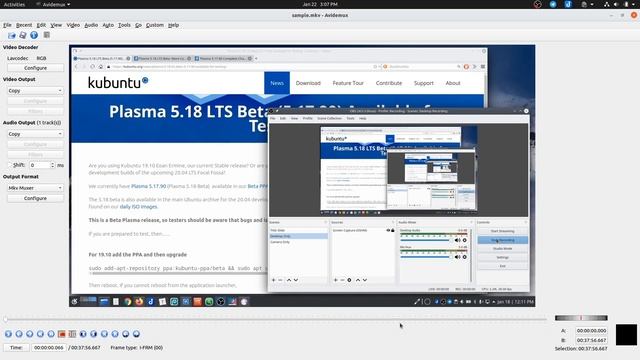Open the Help menu

(173, 25)
